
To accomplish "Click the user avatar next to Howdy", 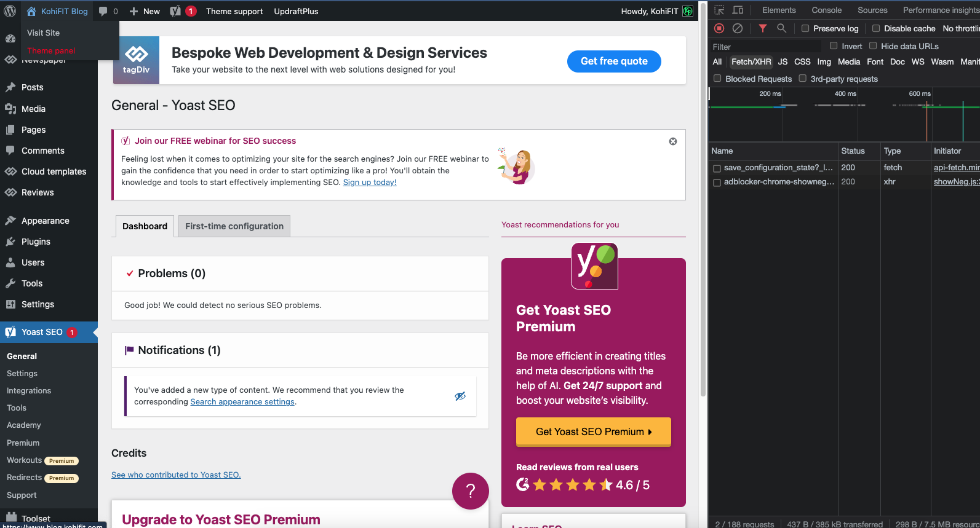I will click(688, 11).
